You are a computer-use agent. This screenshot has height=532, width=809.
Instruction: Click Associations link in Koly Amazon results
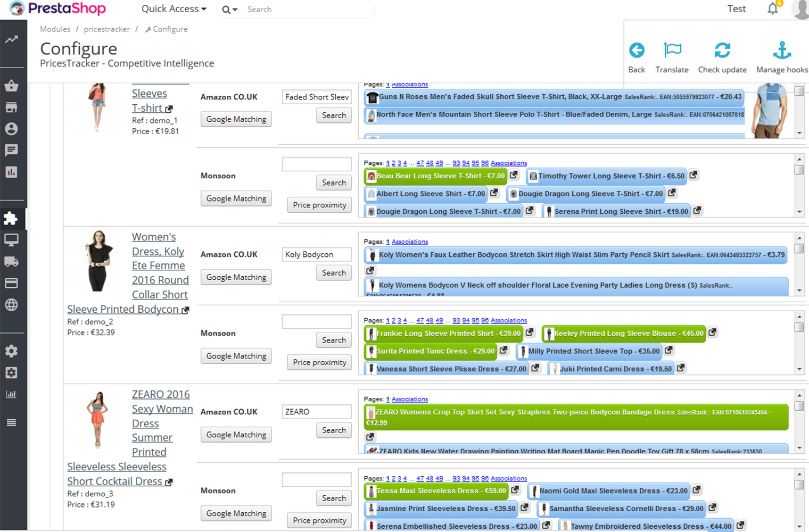(x=410, y=242)
